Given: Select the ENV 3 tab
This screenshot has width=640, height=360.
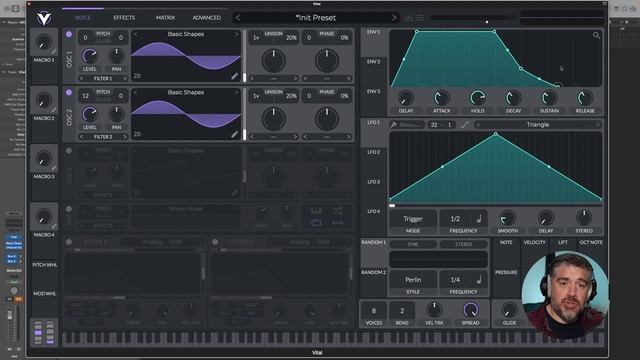Looking at the screenshot, I should click(373, 91).
